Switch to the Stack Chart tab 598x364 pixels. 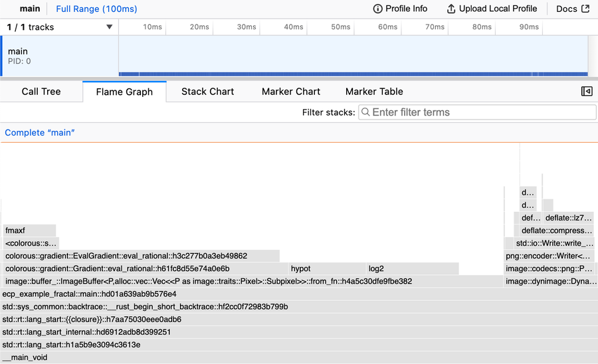point(207,92)
